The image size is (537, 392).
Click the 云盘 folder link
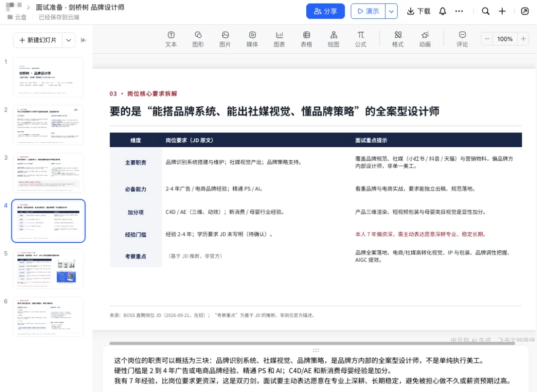point(17,17)
